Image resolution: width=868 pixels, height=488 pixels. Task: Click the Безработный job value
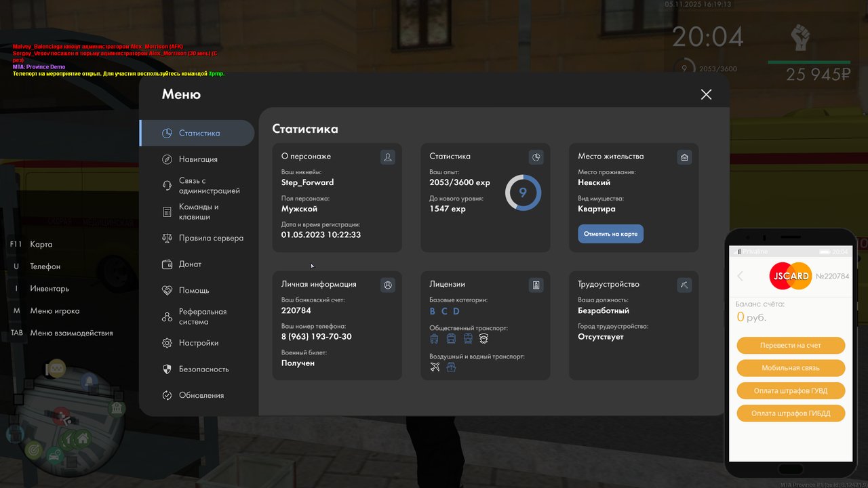click(x=604, y=310)
